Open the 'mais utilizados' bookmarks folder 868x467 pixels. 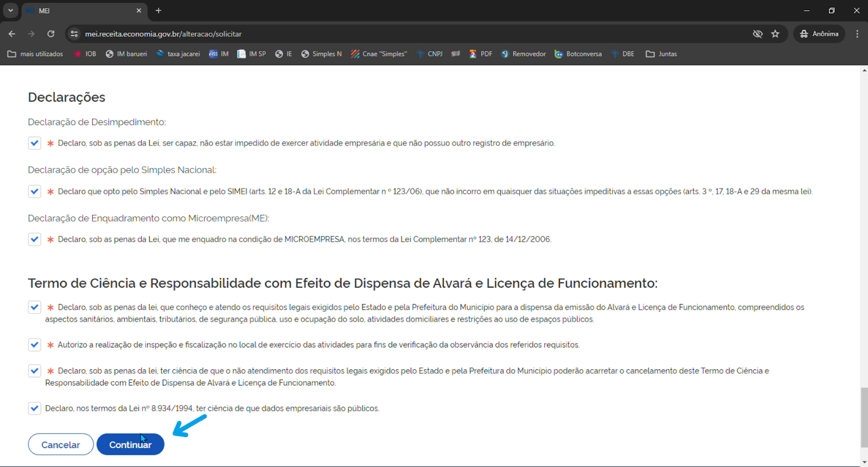click(x=35, y=54)
